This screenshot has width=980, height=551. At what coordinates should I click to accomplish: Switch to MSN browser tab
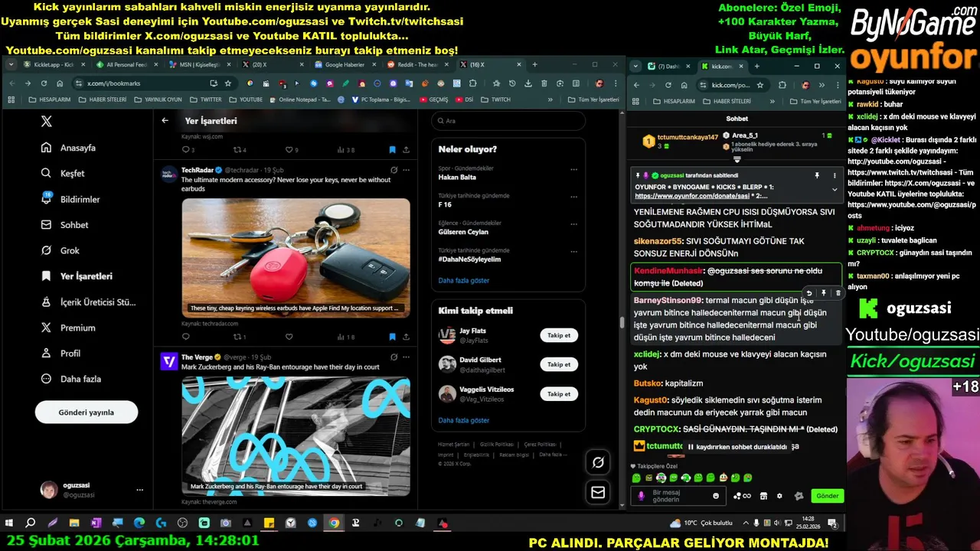[198, 65]
